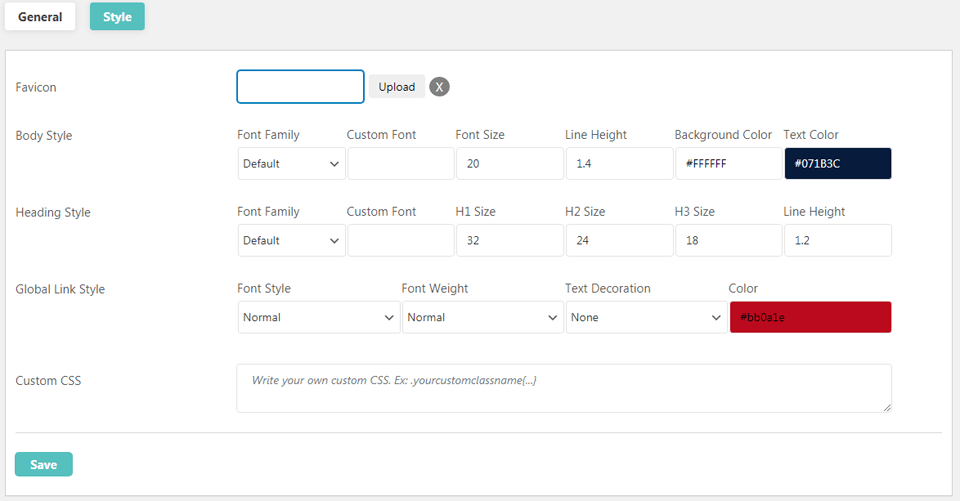Open the Font Weight dropdown
This screenshot has height=501, width=960.
point(483,317)
